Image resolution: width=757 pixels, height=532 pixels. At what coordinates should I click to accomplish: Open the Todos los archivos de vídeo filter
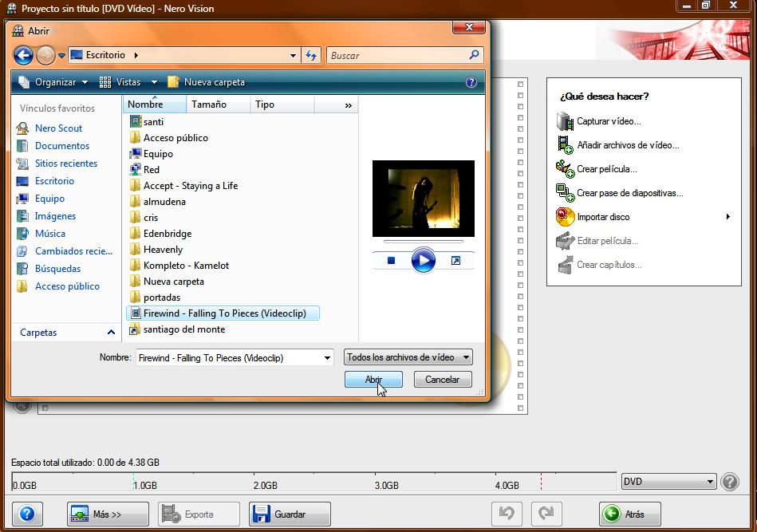[x=408, y=357]
